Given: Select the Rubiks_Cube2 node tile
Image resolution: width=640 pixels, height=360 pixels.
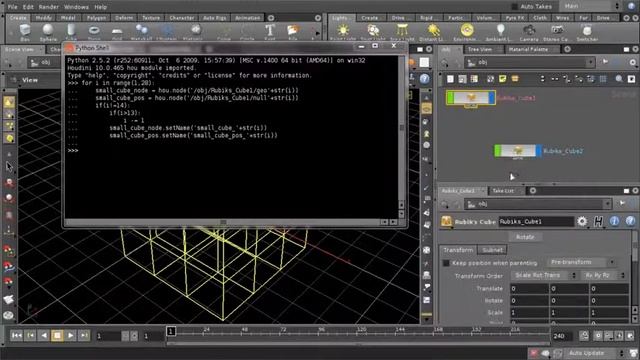Looking at the screenshot, I should tap(518, 151).
